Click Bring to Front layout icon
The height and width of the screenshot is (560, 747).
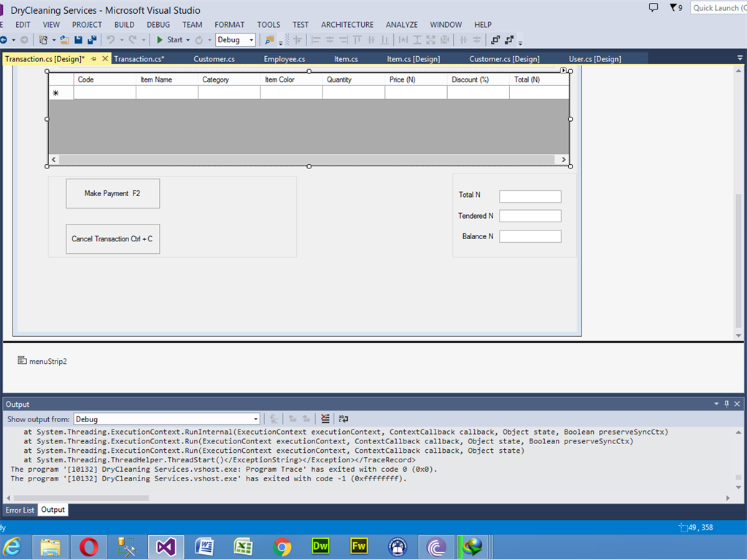tap(495, 40)
